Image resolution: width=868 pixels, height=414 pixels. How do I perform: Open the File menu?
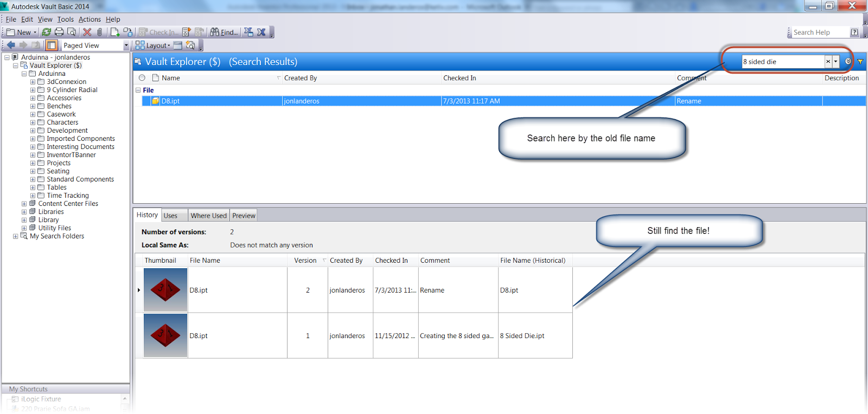(x=11, y=19)
